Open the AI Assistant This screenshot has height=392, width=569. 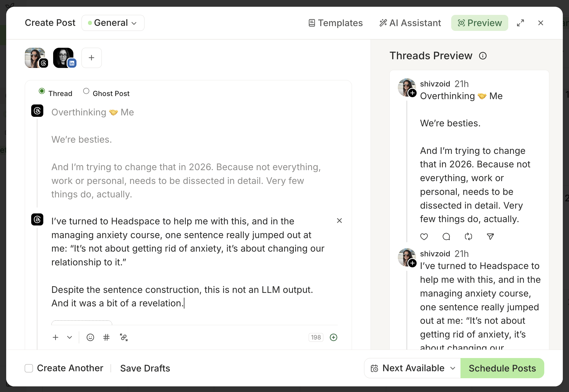coord(410,23)
